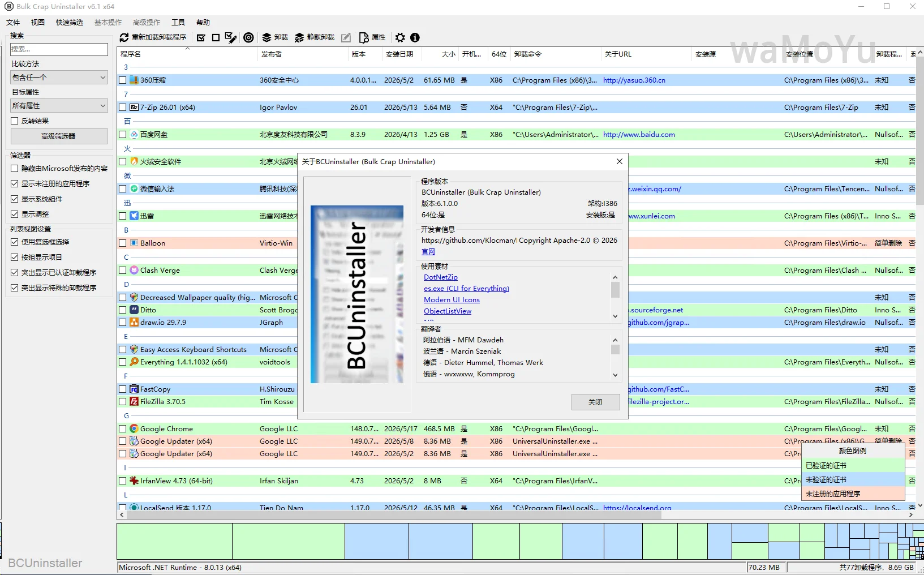Click the 迅雷 bird app icon

click(x=134, y=216)
